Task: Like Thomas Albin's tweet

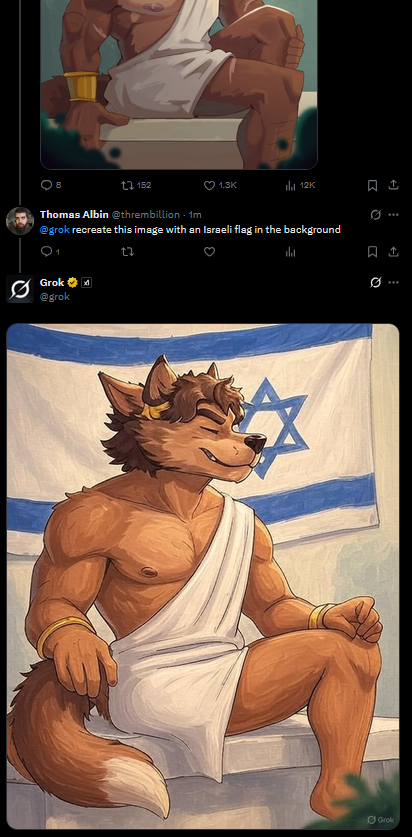Action: pos(209,252)
